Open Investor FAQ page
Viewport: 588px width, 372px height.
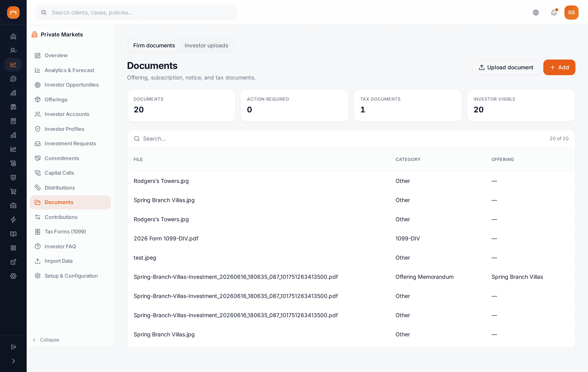click(70, 246)
